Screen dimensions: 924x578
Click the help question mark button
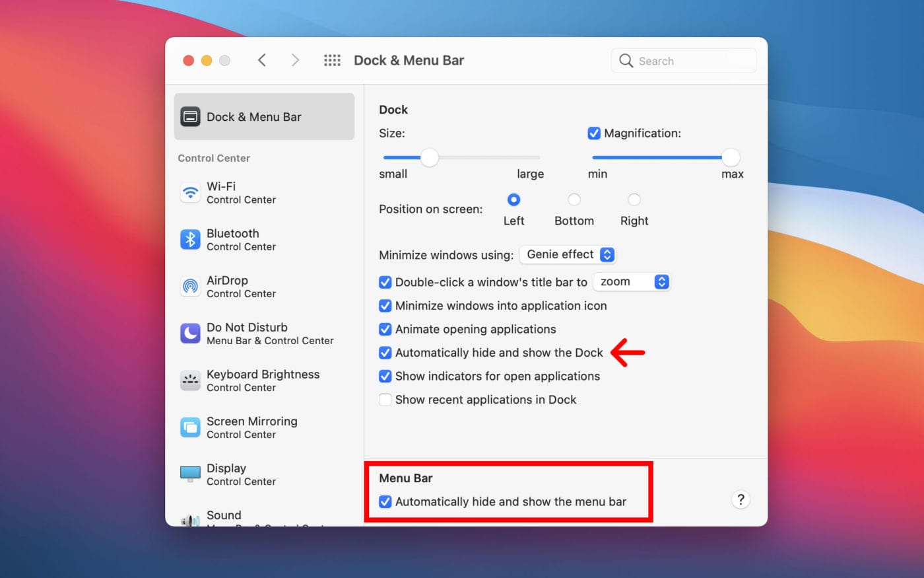(741, 499)
